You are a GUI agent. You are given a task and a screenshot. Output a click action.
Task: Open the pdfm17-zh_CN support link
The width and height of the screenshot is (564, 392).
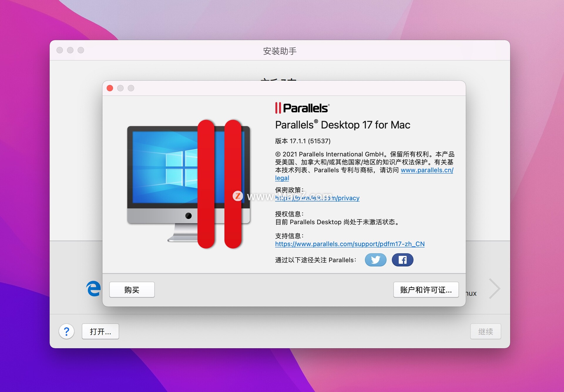tap(350, 244)
